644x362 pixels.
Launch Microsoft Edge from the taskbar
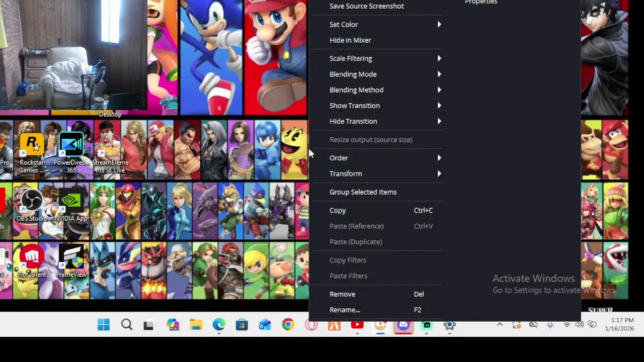[x=219, y=325]
